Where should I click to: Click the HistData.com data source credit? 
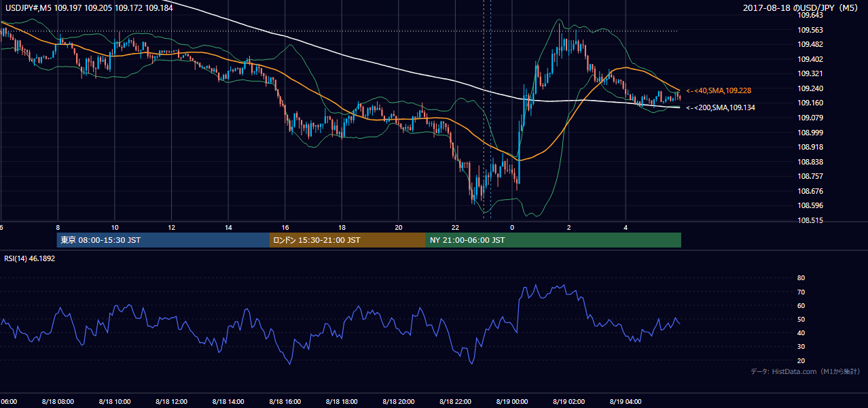[x=806, y=371]
